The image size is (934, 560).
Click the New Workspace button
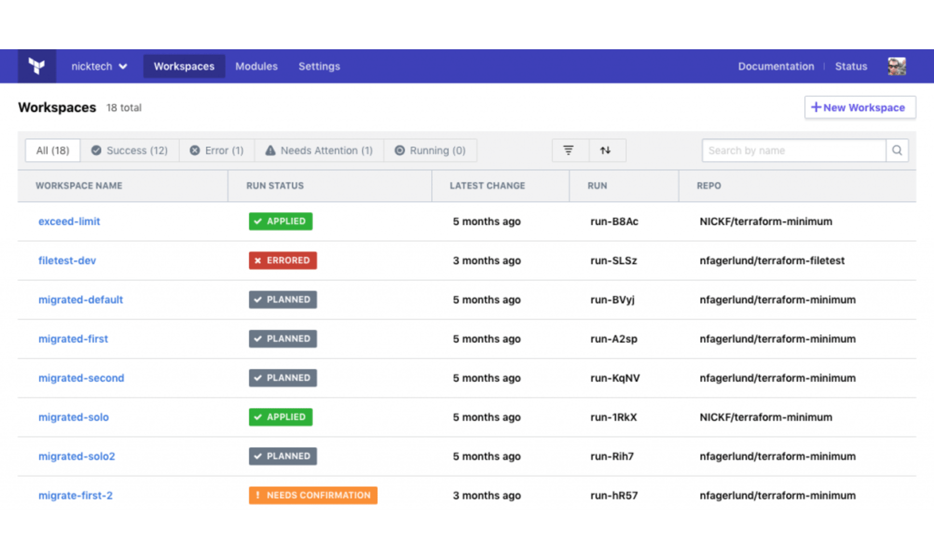(x=860, y=107)
